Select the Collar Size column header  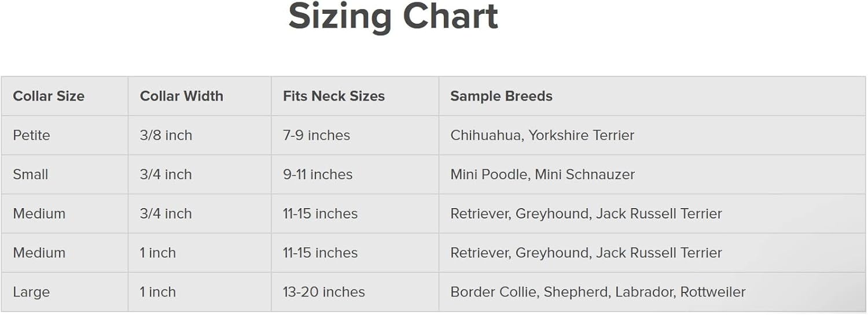(x=49, y=96)
